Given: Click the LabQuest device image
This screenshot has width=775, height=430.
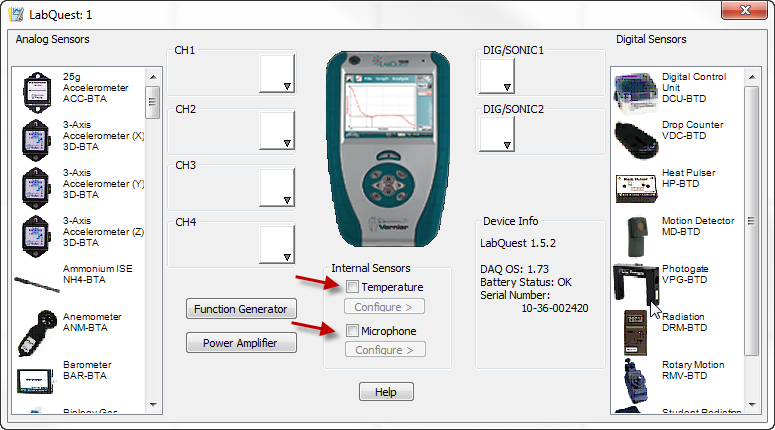Looking at the screenshot, I should [x=388, y=148].
